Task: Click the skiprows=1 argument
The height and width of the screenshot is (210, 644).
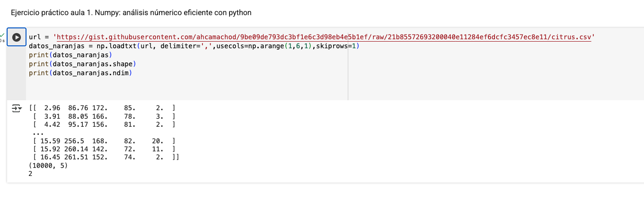Action: tap(338, 46)
